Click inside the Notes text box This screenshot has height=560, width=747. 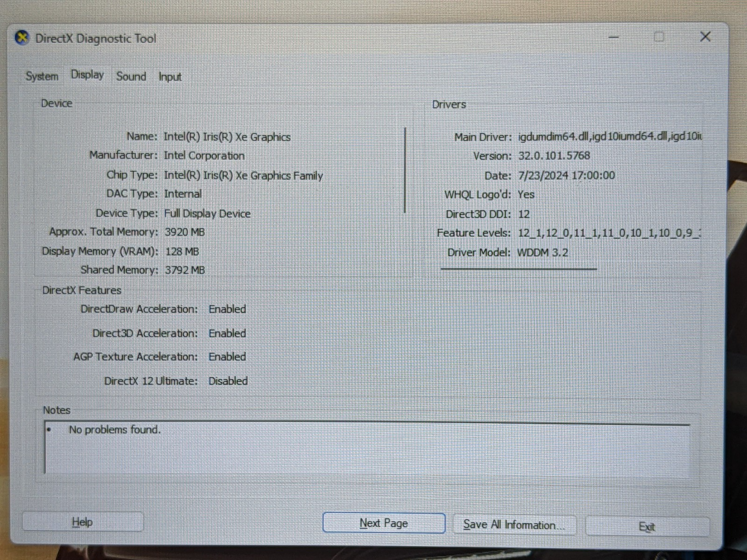click(366, 448)
